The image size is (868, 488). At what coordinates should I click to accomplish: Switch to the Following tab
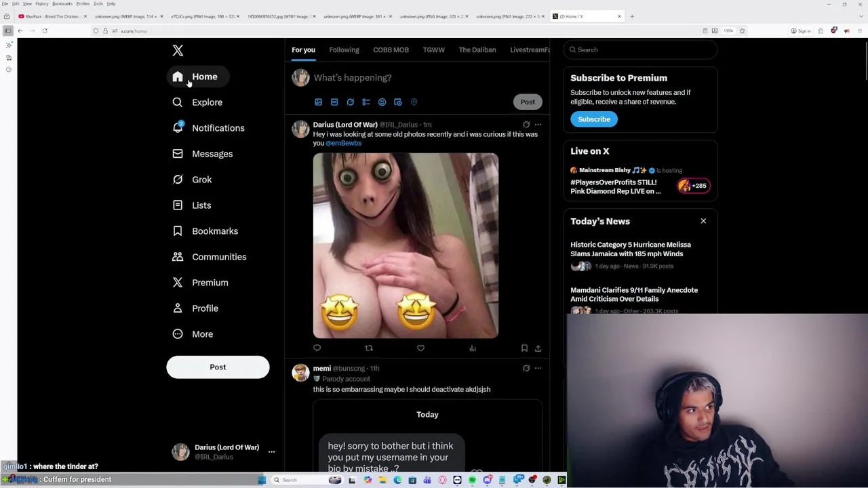[x=344, y=49]
